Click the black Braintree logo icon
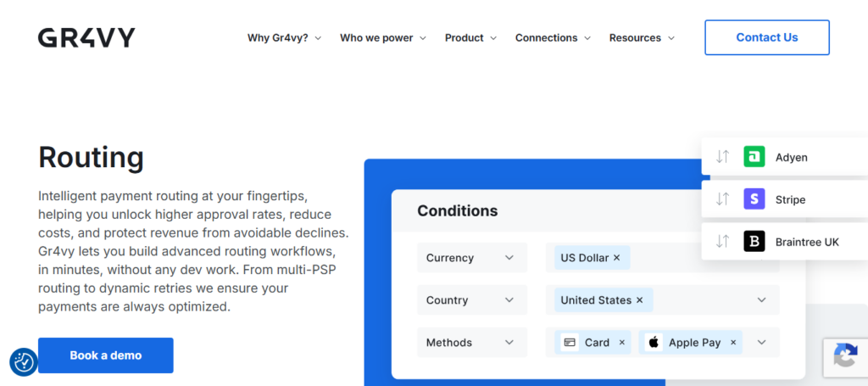This screenshot has height=386, width=868. 754,242
